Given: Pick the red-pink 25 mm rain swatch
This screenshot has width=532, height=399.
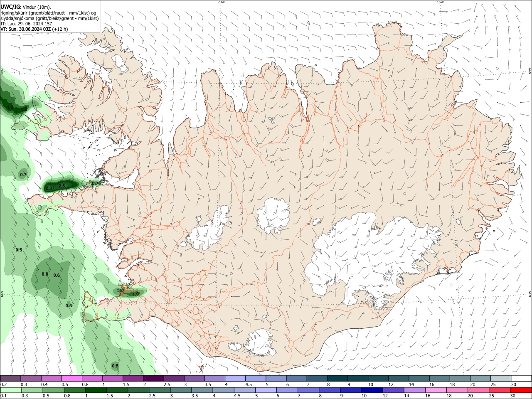Looking at the screenshot, I should [500, 390].
